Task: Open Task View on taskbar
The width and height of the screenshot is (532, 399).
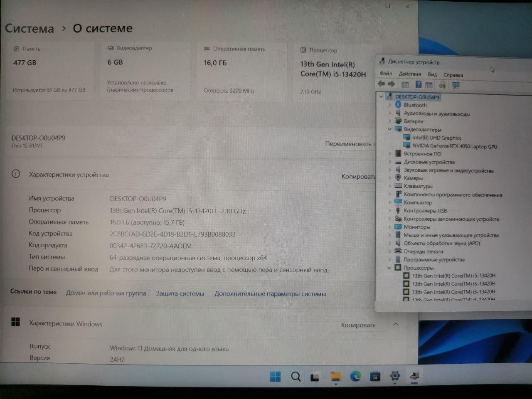Action: [x=315, y=377]
